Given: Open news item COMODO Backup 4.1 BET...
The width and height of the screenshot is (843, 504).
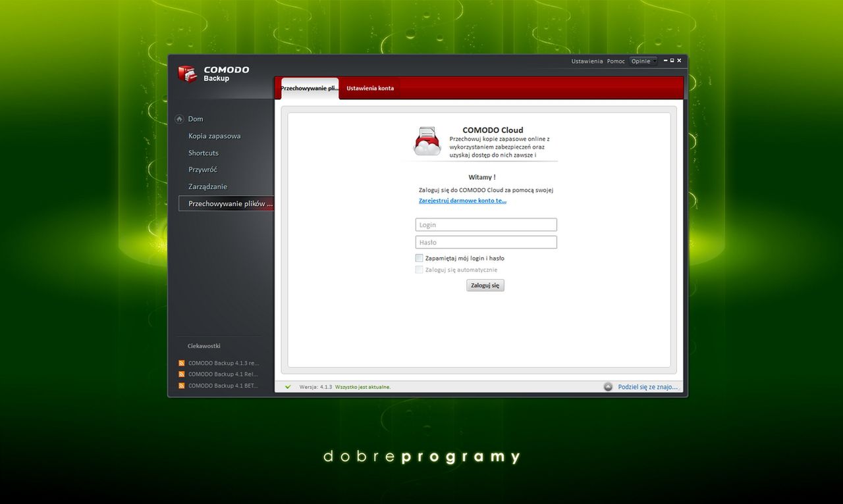Looking at the screenshot, I should (223, 386).
